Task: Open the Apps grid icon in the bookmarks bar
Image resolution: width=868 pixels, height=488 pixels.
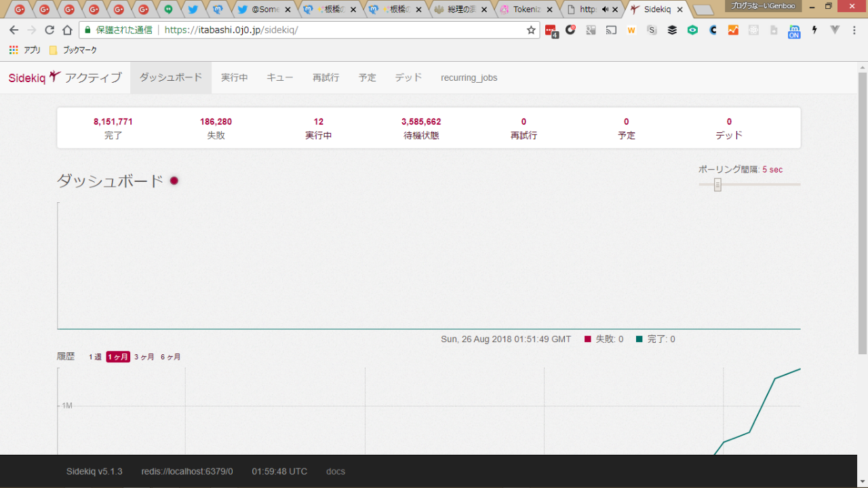Action: [14, 50]
